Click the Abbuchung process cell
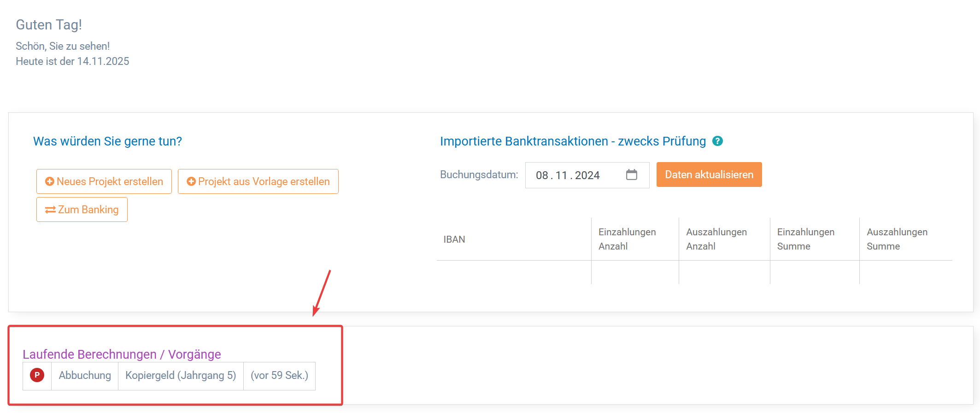 point(85,376)
